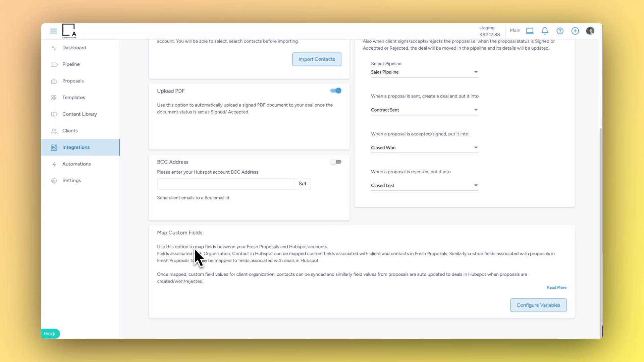
Task: Click the Automations lightning icon
Action: click(x=54, y=164)
